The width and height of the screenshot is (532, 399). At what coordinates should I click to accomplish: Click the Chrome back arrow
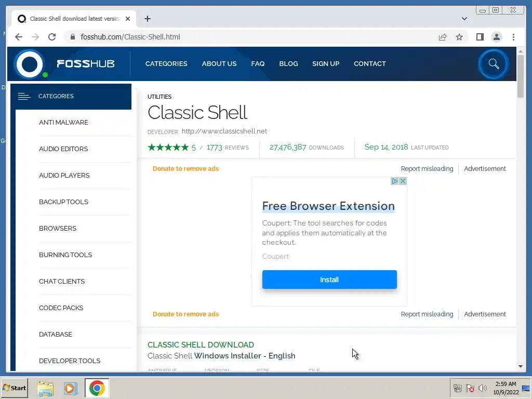19,37
